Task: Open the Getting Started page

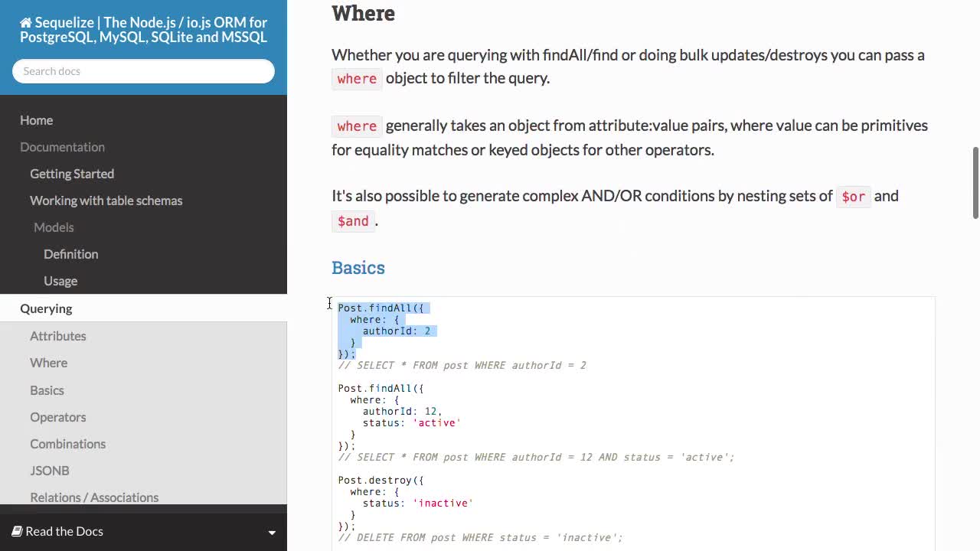Action: point(72,174)
